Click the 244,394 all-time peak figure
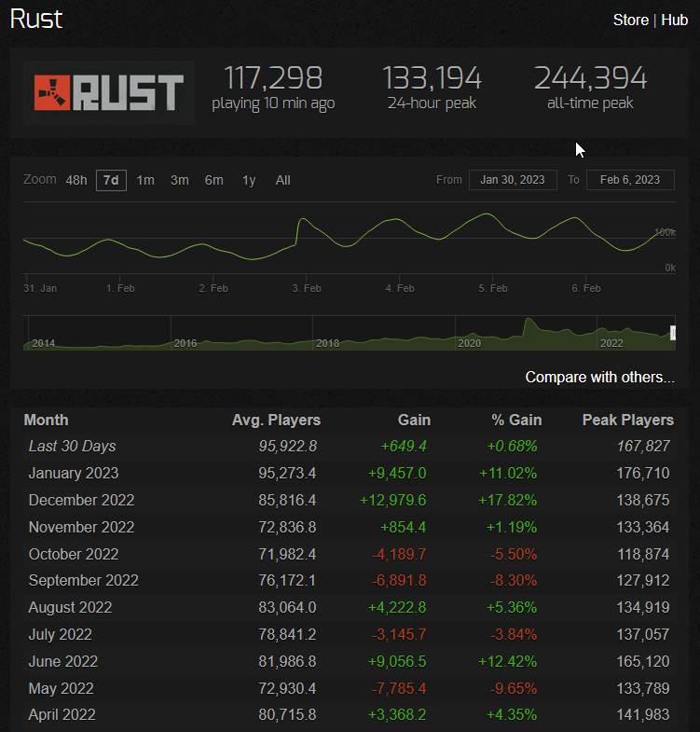 pyautogui.click(x=590, y=77)
